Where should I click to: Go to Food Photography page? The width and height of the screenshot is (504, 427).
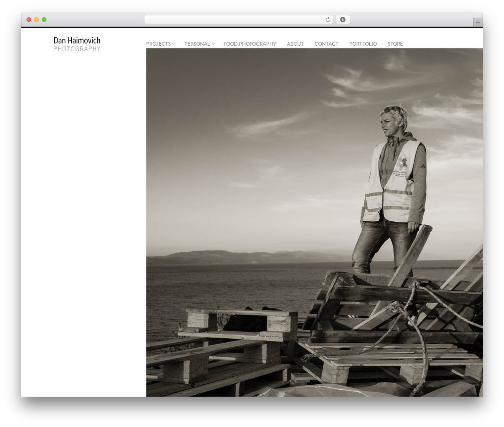point(250,44)
